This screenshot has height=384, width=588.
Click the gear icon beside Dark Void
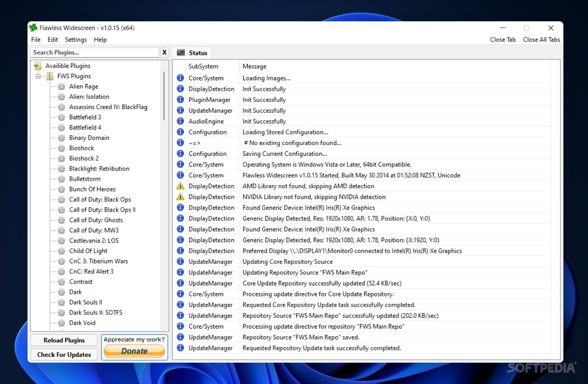click(x=62, y=323)
